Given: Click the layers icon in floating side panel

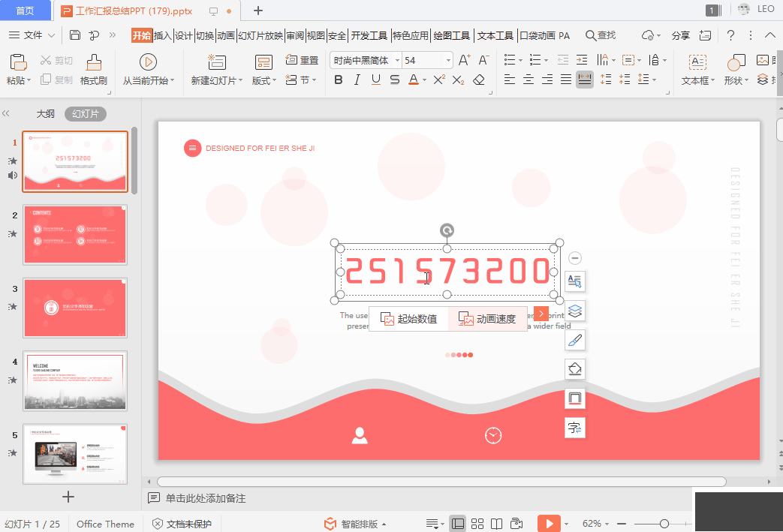Looking at the screenshot, I should coord(574,311).
